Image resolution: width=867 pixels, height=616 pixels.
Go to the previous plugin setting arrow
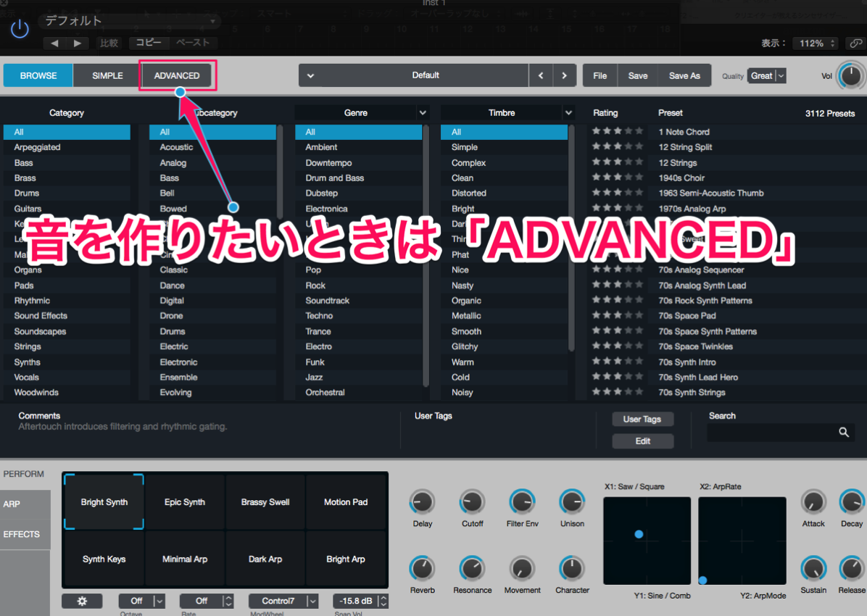[54, 43]
